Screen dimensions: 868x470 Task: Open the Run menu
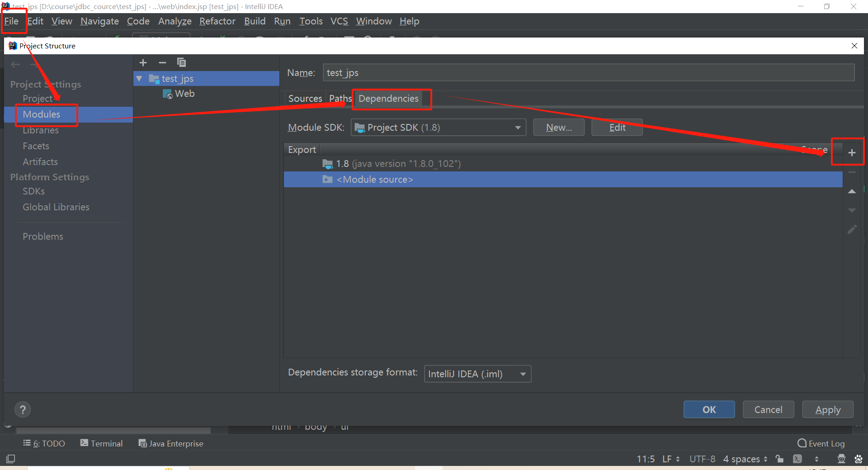pyautogui.click(x=282, y=21)
